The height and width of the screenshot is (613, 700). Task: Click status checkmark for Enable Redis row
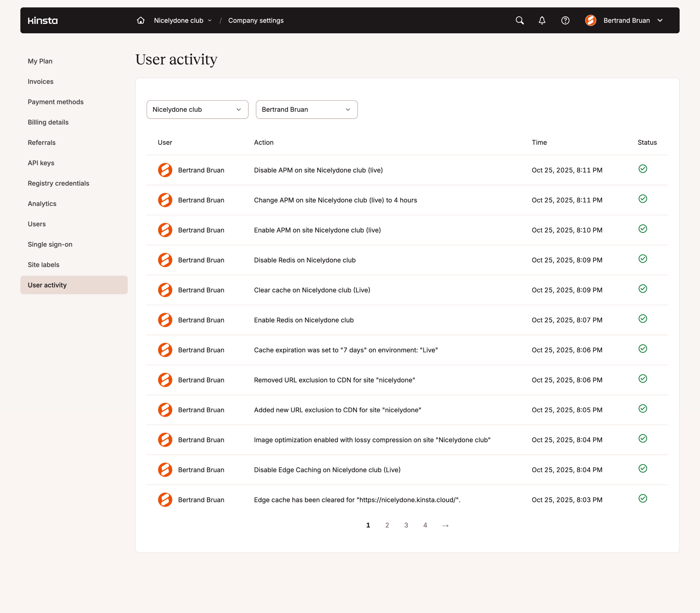coord(643,319)
